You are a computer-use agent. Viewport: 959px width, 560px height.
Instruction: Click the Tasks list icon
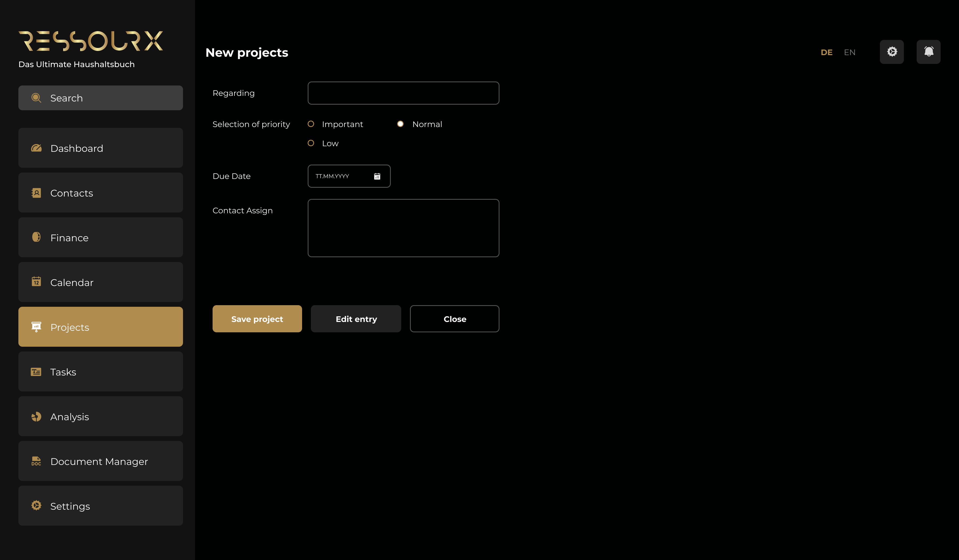(x=36, y=372)
